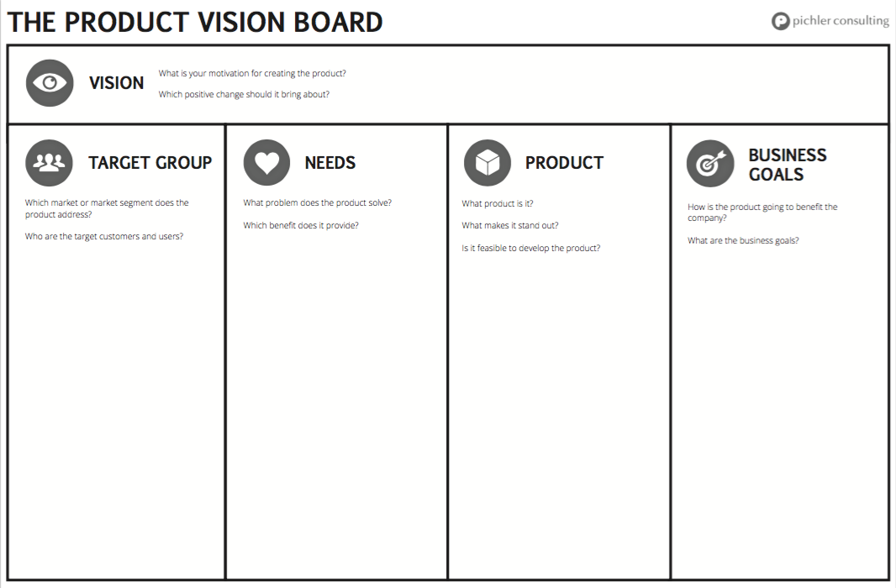
Task: Select the NEEDS heading
Action: [329, 163]
